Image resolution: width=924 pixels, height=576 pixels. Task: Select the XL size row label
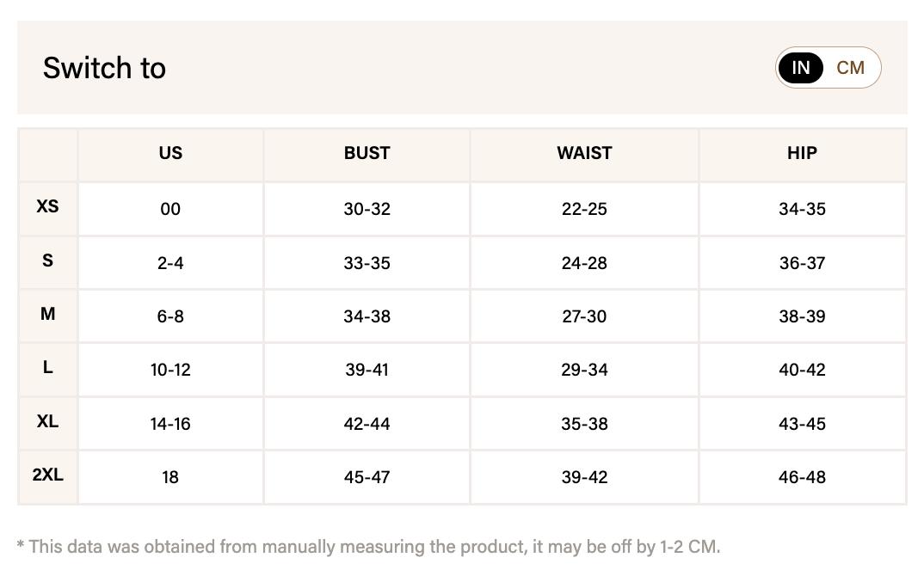tap(47, 422)
